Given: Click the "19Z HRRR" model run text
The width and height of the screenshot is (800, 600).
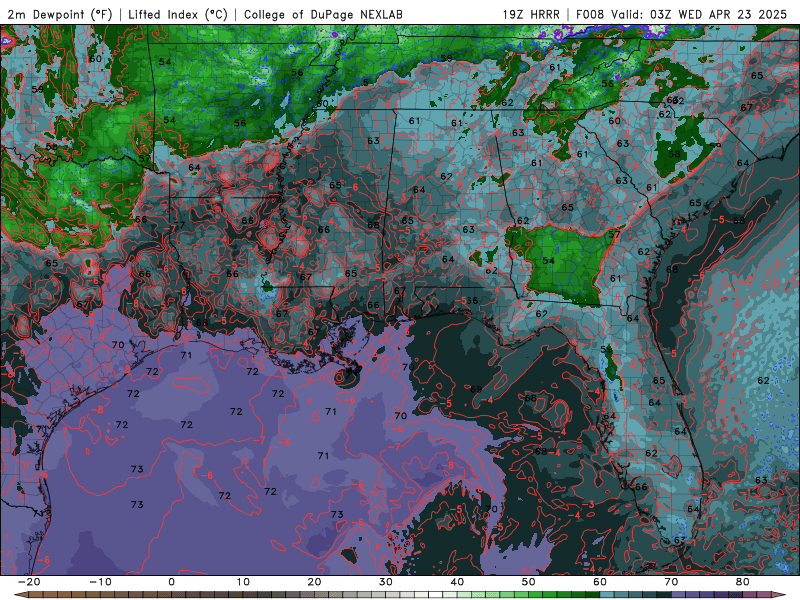Looking at the screenshot, I should (531, 14).
